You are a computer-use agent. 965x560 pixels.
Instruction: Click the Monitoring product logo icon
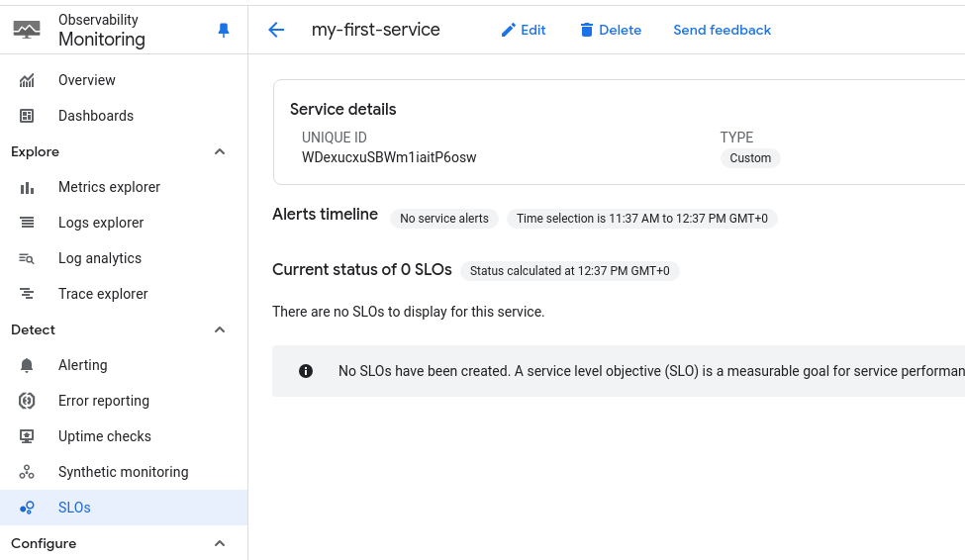pos(27,29)
